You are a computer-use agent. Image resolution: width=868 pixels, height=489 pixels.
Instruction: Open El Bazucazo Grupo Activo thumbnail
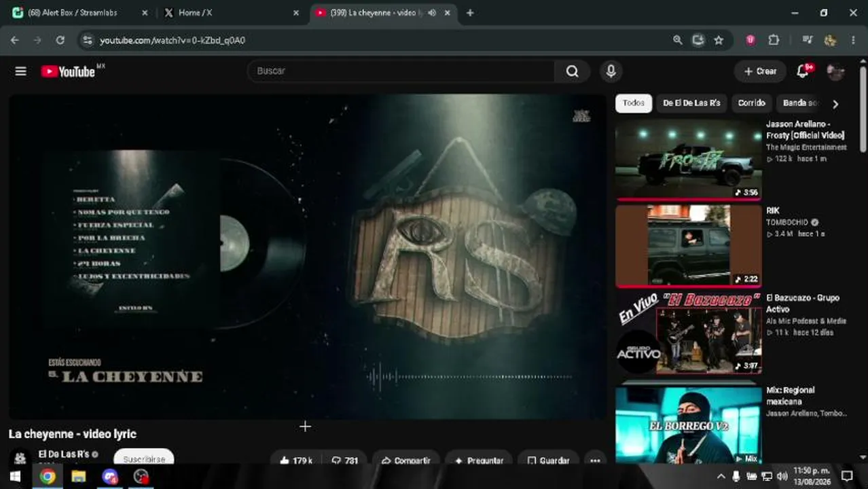tap(688, 333)
